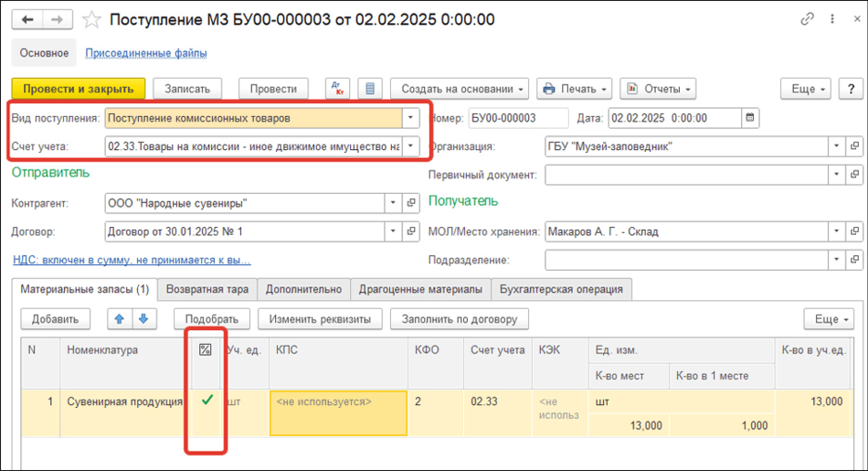Screen dimensions: 868x471
Task: Click the back navigation arrow
Action: (x=27, y=19)
